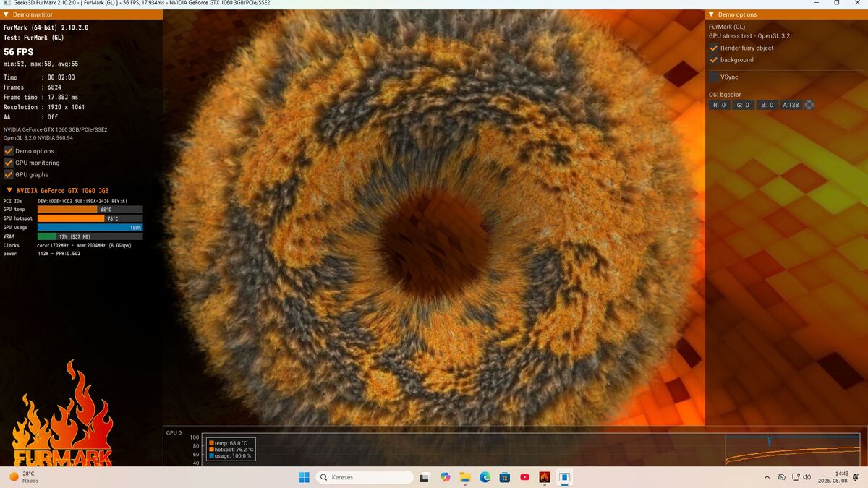868x488 pixels.
Task: Click the min:52, max:58, avg:55 text
Action: click(41, 64)
